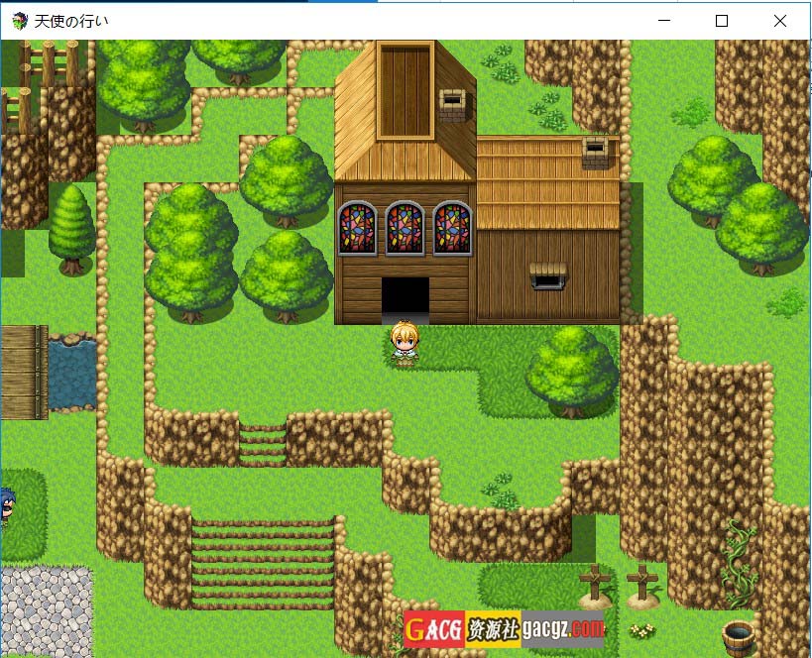Click the left wooden grave cross

tap(594, 585)
